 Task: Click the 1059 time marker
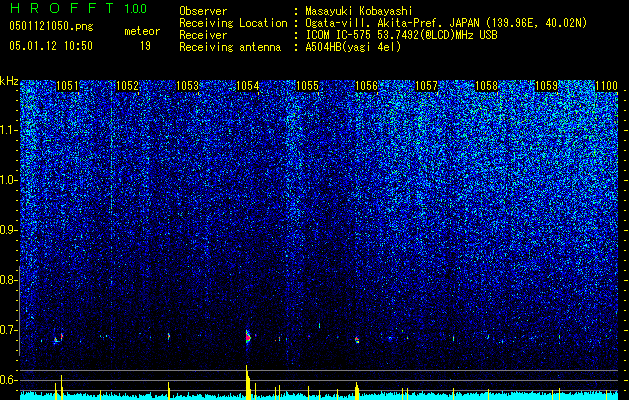click(546, 86)
